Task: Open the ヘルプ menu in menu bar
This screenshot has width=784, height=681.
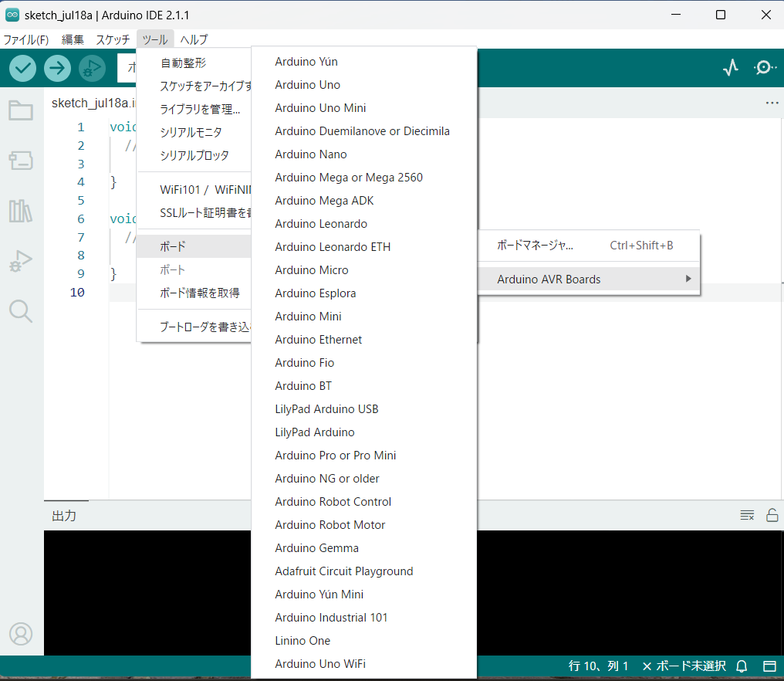Action: (194, 39)
